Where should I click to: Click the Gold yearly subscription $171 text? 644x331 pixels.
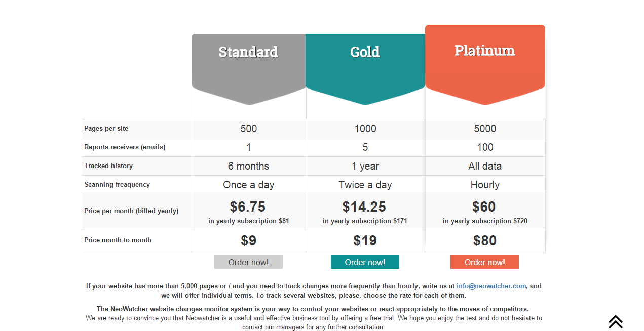[x=365, y=221]
